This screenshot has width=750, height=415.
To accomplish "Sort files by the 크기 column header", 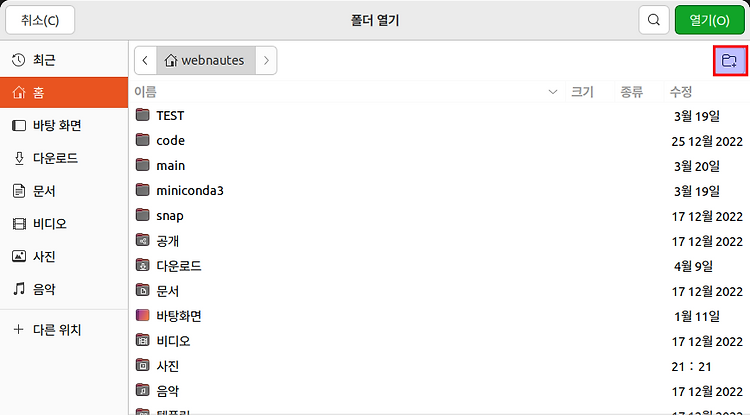I will click(x=589, y=92).
